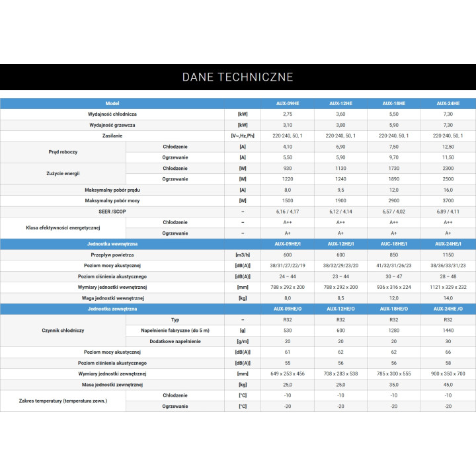The width and height of the screenshot is (476, 476).
Task: Click the 850 airflow value
Action: [x=394, y=255]
